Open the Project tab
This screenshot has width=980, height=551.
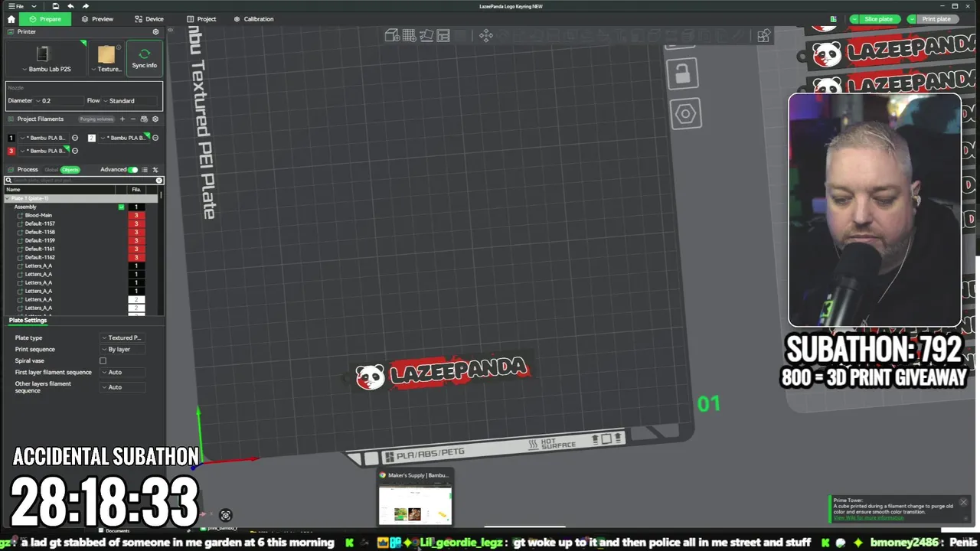(202, 19)
